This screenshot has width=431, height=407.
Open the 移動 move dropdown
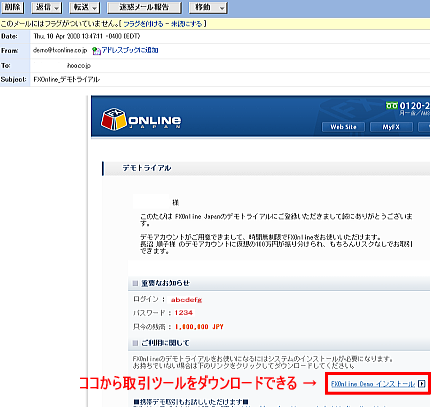pos(208,7)
